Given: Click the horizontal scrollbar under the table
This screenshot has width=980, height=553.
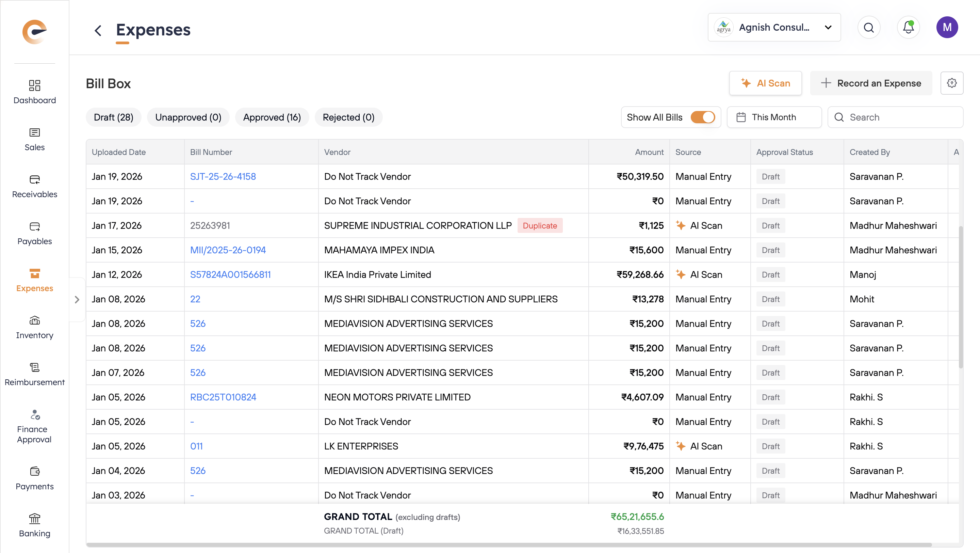Looking at the screenshot, I should pyautogui.click(x=508, y=544).
